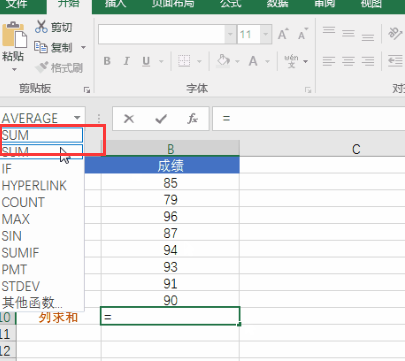Click the Align Right icon
Screen dimensions: 405x361
[x=368, y=61]
